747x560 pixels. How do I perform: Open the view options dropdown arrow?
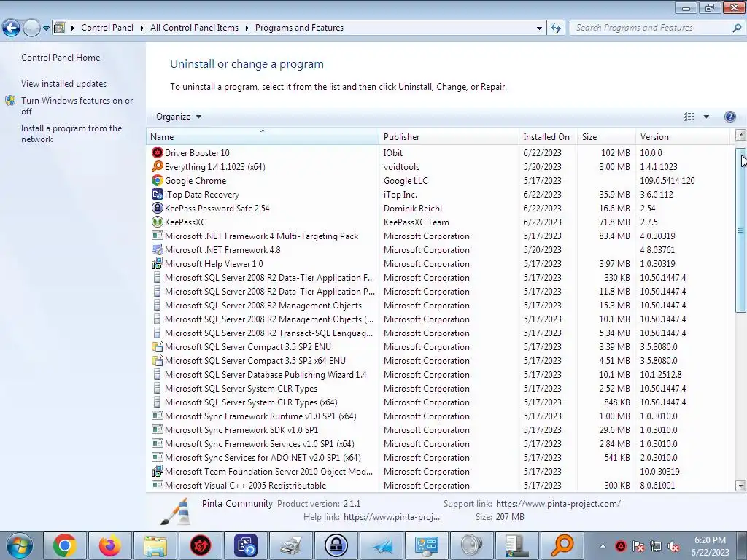click(x=706, y=117)
